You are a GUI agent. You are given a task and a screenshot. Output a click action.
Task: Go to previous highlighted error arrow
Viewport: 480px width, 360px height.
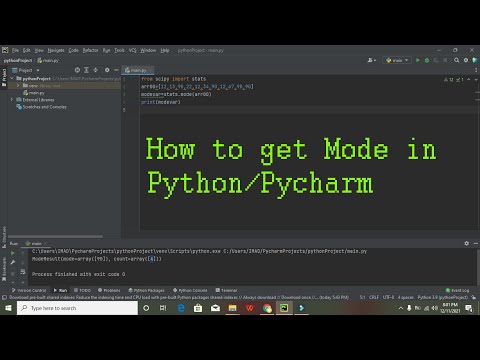pos(469,80)
